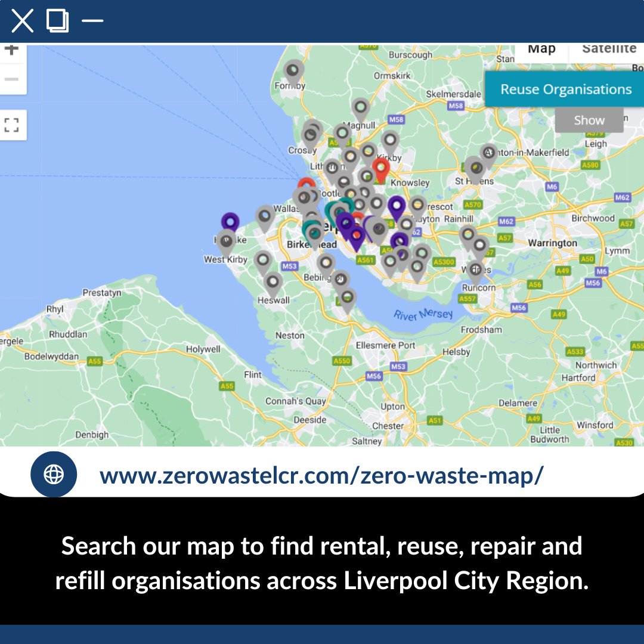The height and width of the screenshot is (644, 644).
Task: Select the grey pin at Bebington
Action: tap(326, 264)
